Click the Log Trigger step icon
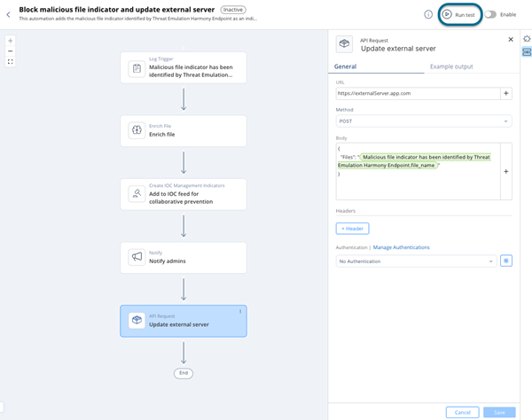 pyautogui.click(x=137, y=68)
